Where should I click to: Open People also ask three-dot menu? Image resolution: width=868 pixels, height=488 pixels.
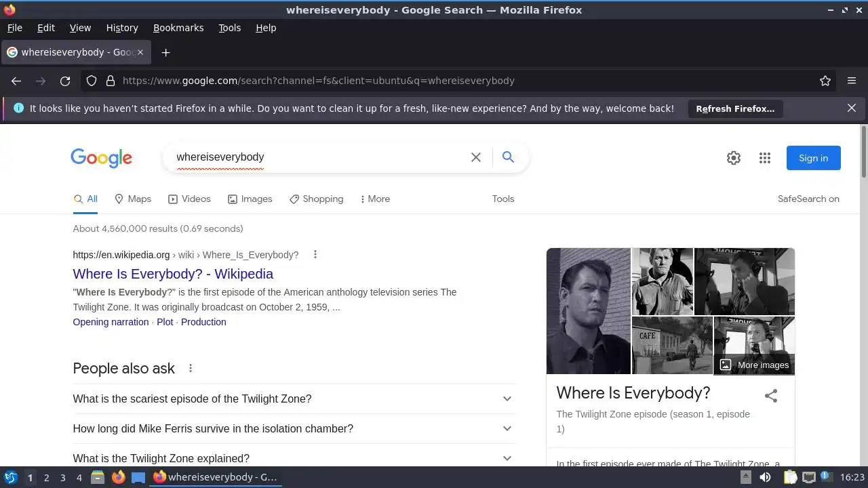[191, 368]
